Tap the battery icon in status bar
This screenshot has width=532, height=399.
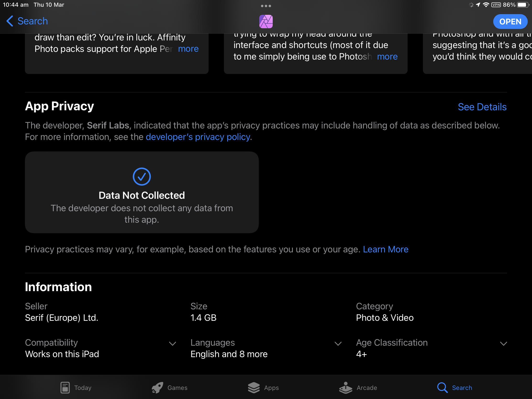(x=523, y=5)
